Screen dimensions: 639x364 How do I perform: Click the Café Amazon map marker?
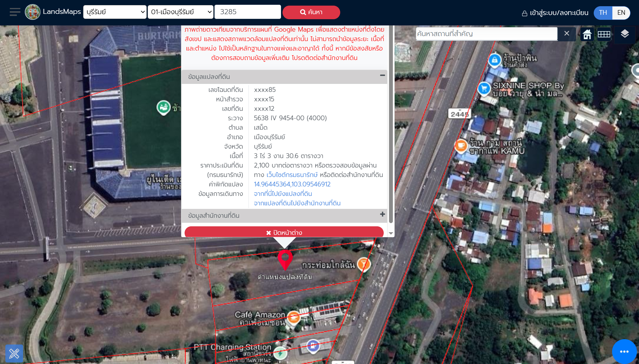coord(293,318)
